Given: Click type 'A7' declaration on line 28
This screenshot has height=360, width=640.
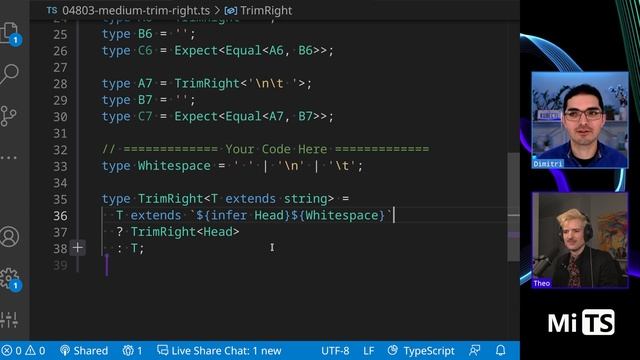Looking at the screenshot, I should click(145, 83).
